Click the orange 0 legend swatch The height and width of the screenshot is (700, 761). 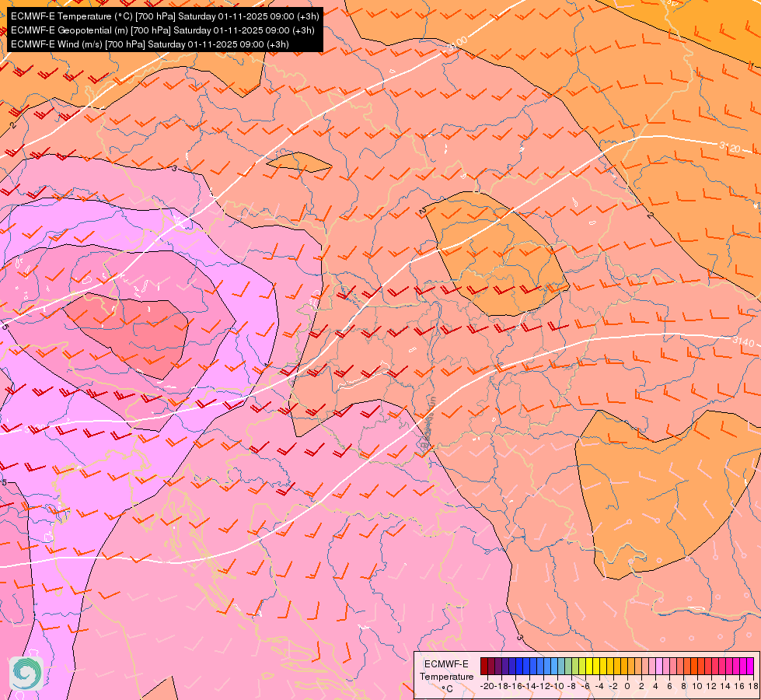click(x=631, y=666)
